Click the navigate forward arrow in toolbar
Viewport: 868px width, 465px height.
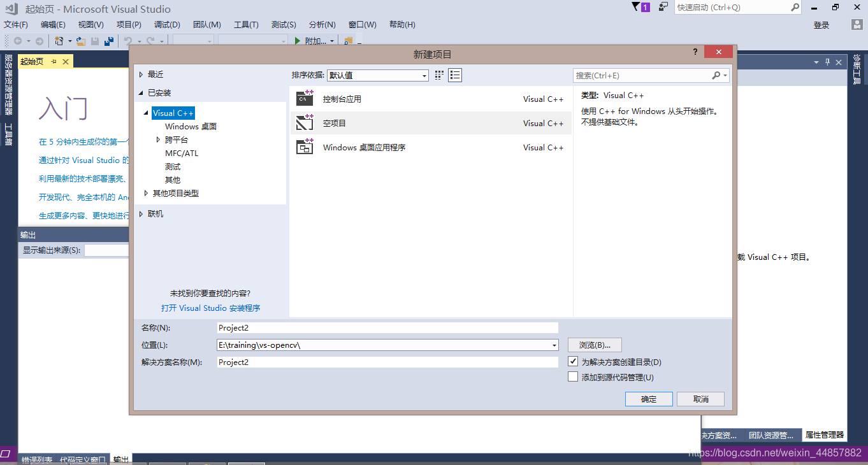click(x=39, y=41)
